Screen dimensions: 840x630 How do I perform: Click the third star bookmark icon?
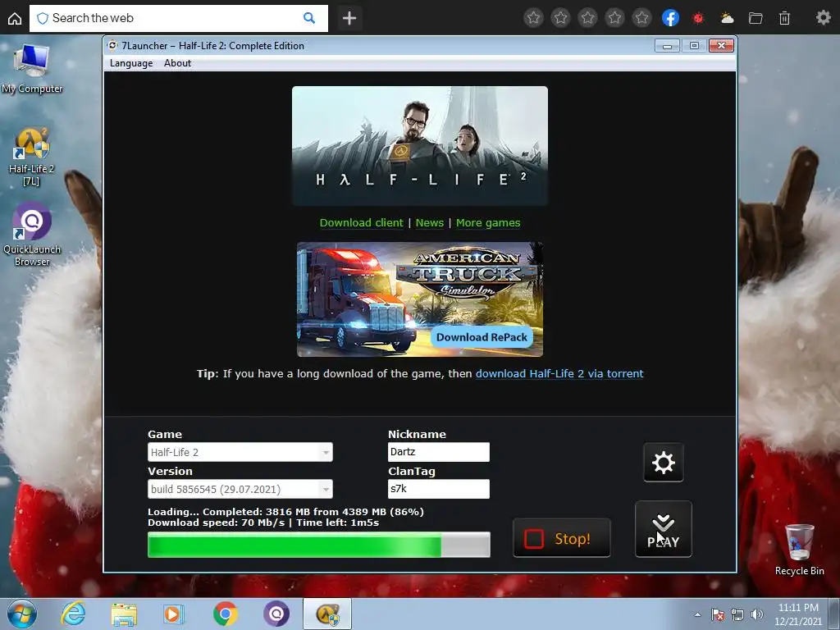(x=587, y=18)
